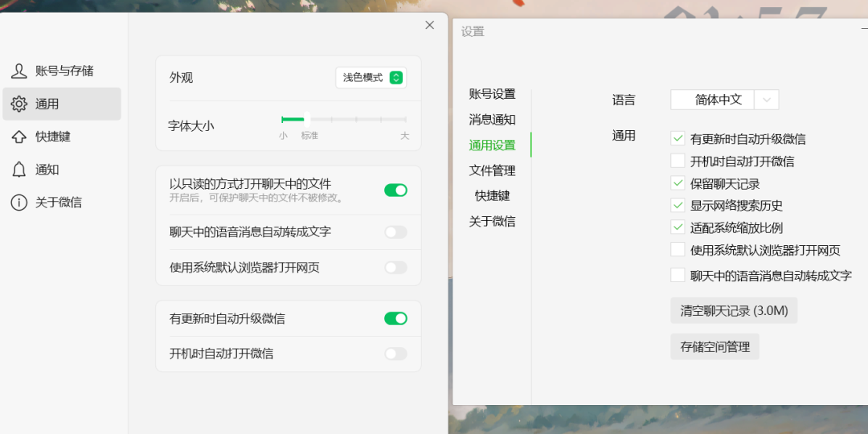
Task: Click the bell icon beside 通知
Action: coord(18,170)
